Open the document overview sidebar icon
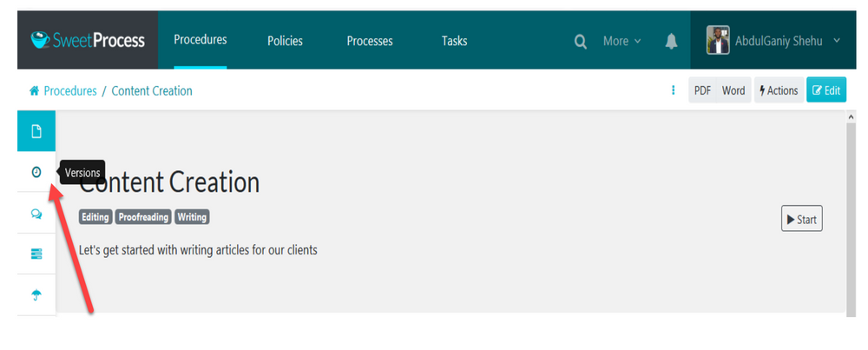 click(36, 132)
